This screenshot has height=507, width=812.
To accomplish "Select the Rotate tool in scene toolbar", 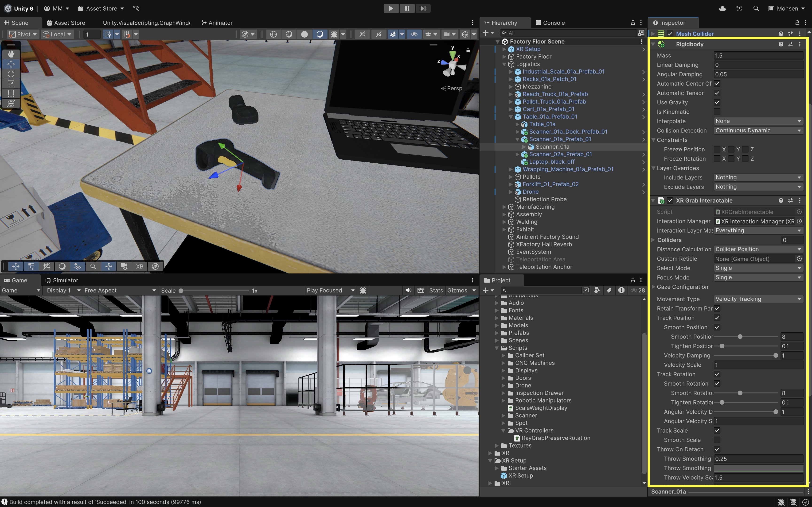I will (x=11, y=74).
